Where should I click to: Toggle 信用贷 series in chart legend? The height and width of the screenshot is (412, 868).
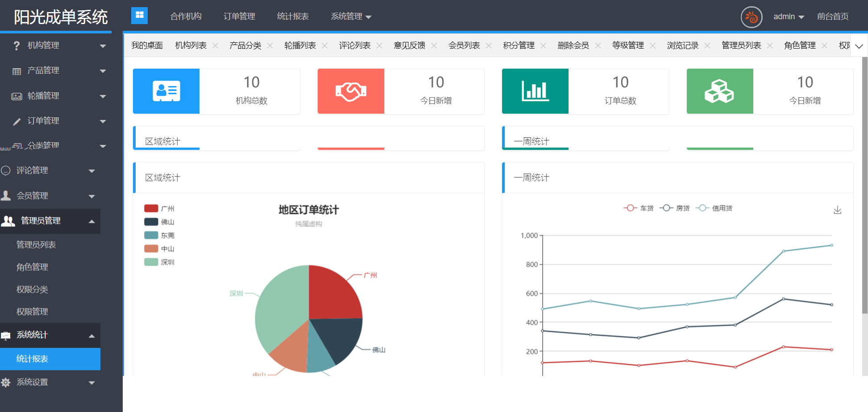point(714,208)
